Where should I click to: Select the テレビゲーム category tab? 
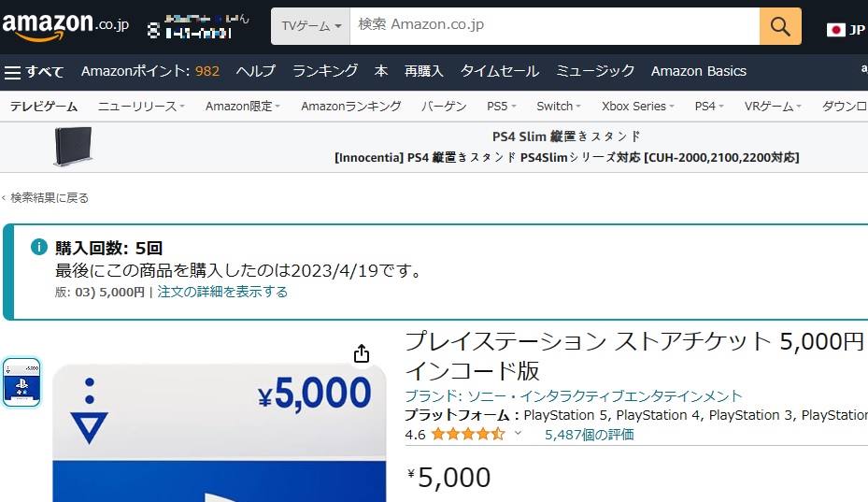[44, 106]
